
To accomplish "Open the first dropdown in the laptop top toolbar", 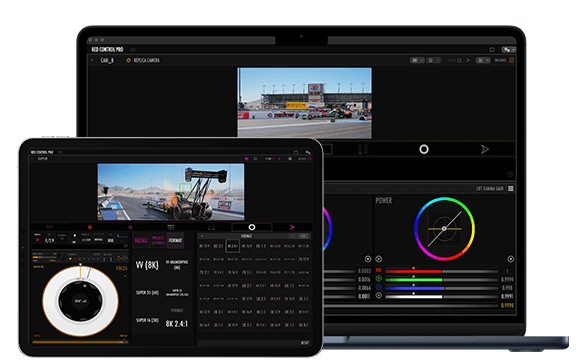I will coord(417,60).
